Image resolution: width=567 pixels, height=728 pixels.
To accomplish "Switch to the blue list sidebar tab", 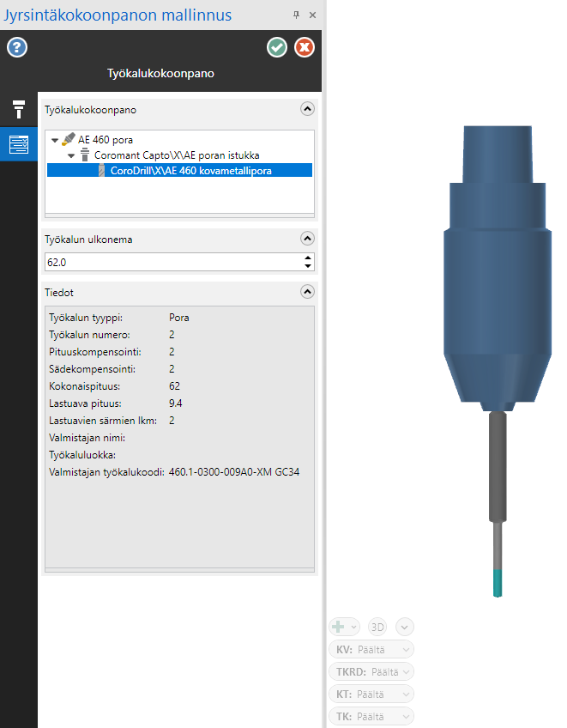I will (18, 144).
